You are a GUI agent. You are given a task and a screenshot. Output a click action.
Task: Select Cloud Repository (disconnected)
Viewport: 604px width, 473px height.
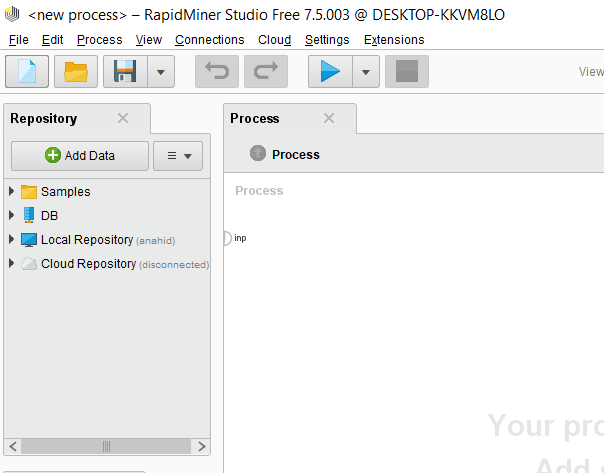point(115,264)
